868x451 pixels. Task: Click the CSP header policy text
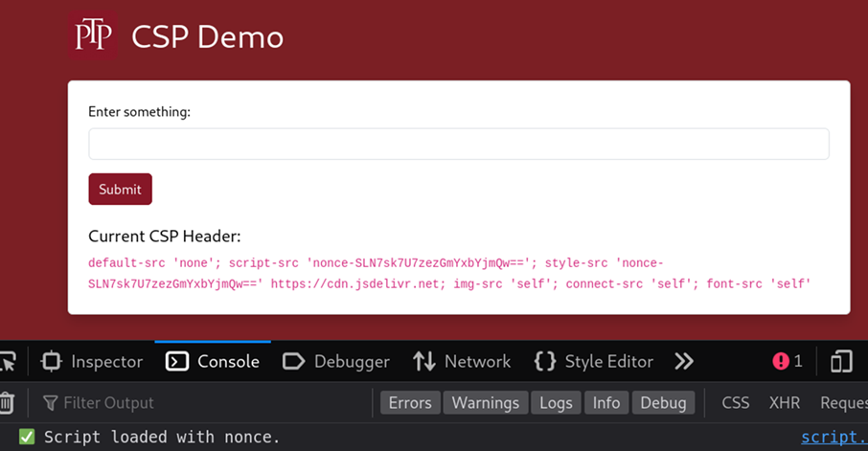449,273
